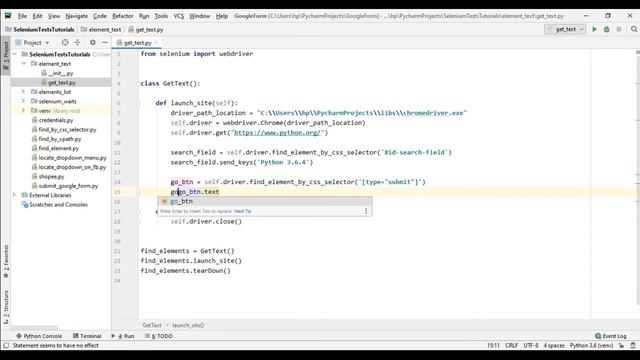
Task: Click the python.org URL in code
Action: 279,133
